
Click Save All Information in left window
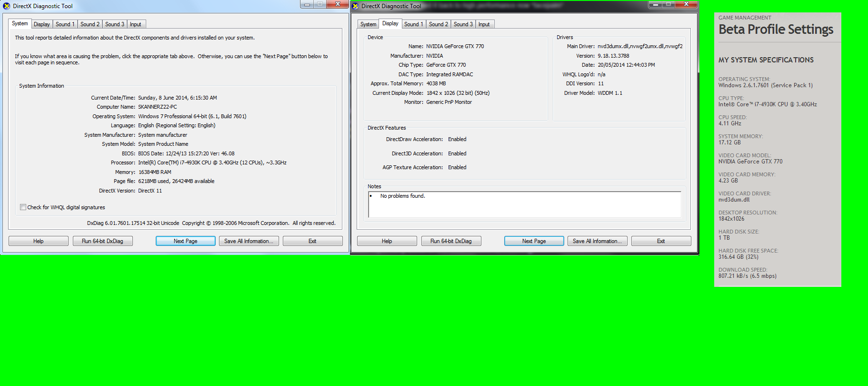(249, 241)
